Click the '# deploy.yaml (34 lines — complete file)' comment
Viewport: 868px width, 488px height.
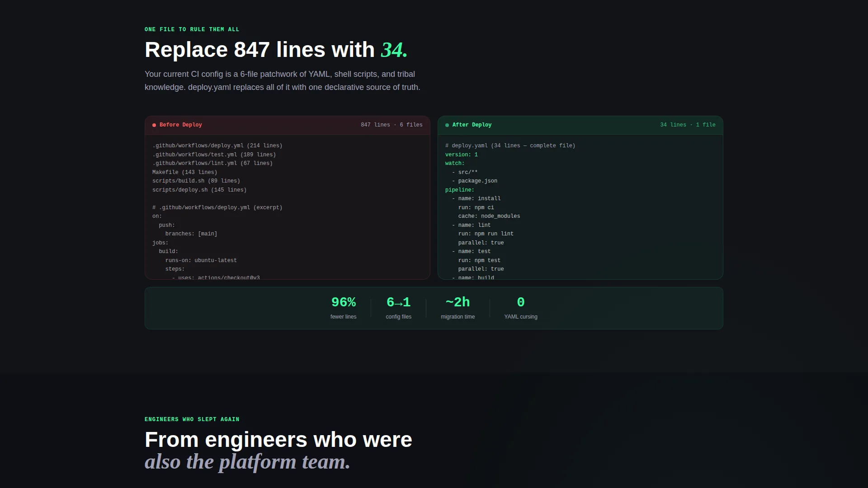510,145
